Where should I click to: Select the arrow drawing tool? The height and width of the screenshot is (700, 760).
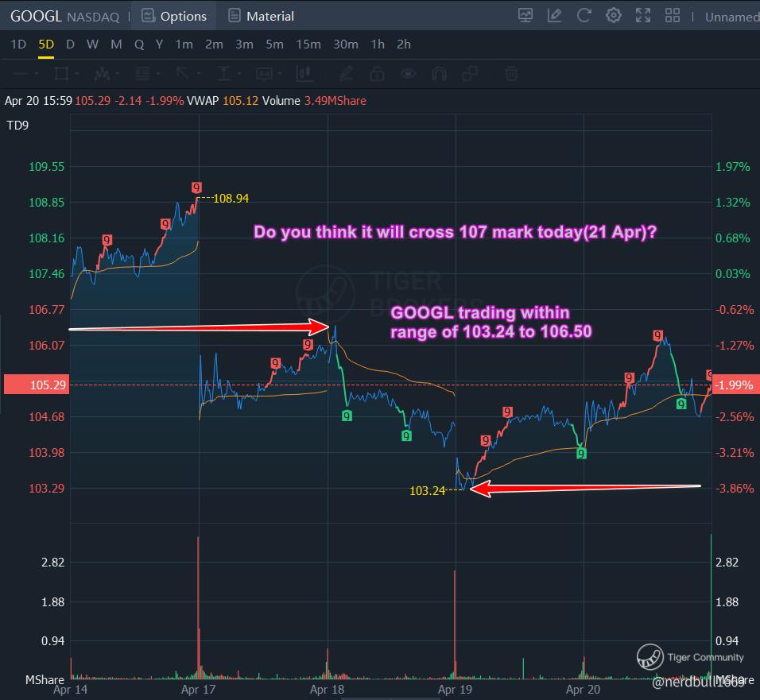click(x=183, y=74)
